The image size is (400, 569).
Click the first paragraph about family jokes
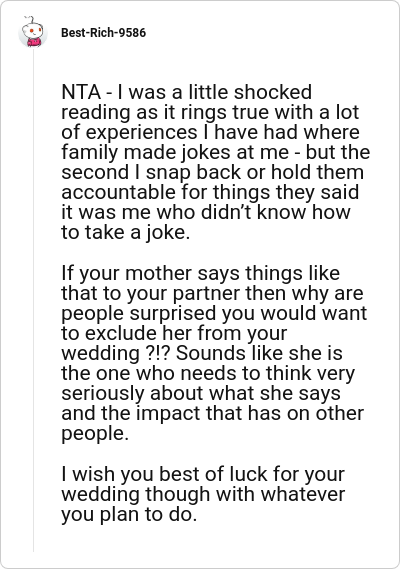(216, 162)
